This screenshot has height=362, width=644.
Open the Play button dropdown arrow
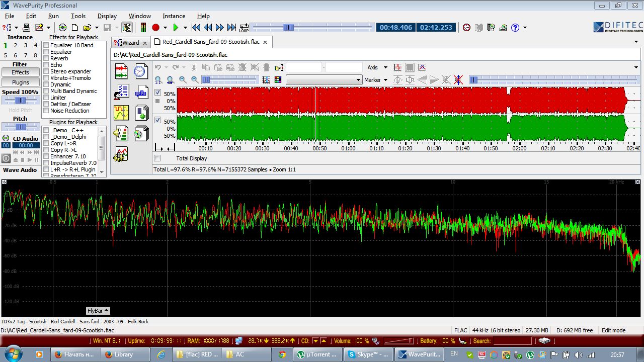185,28
